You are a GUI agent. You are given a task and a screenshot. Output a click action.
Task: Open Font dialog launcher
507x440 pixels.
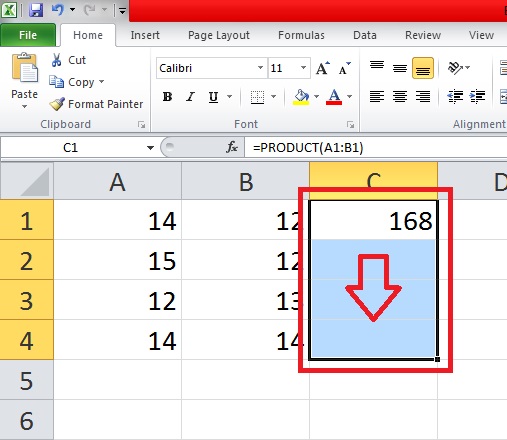350,125
